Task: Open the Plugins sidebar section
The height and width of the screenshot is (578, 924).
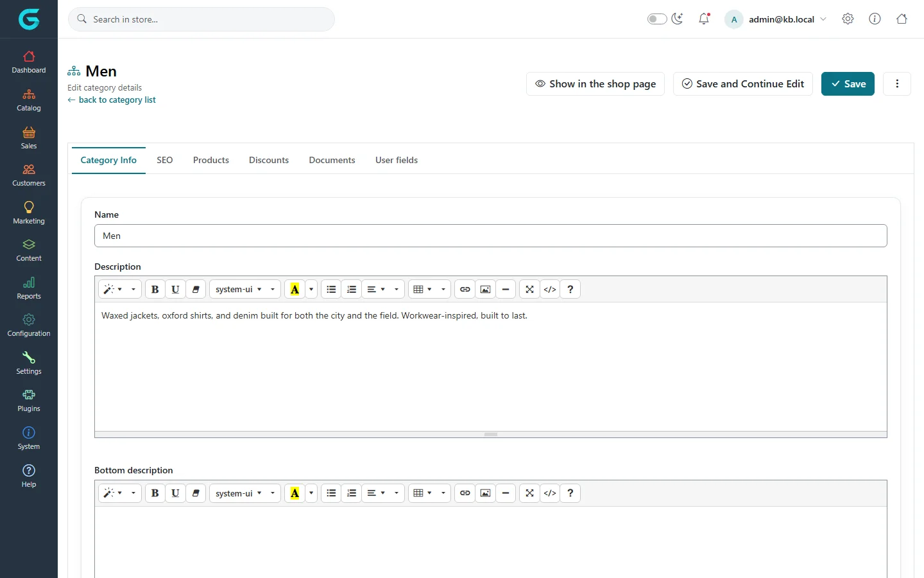Action: tap(29, 401)
